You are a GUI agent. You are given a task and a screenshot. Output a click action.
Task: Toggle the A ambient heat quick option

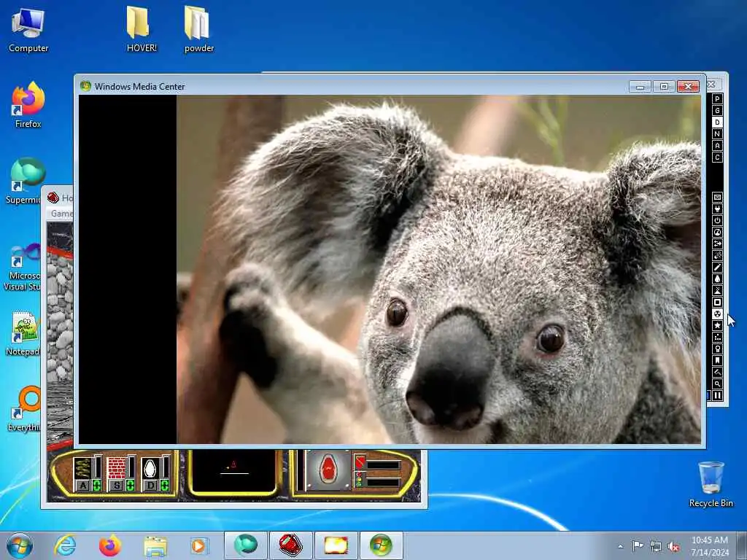pos(717,145)
